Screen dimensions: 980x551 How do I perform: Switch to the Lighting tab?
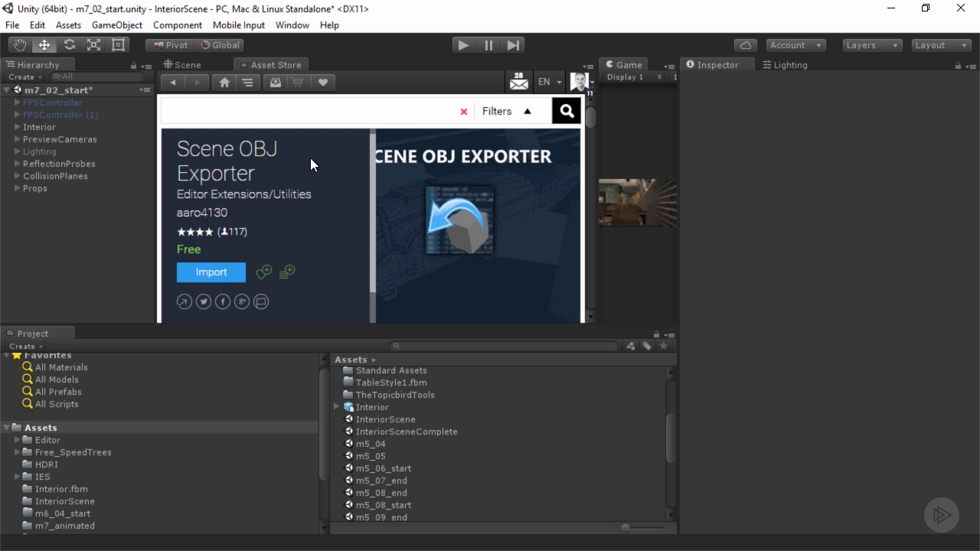click(x=785, y=65)
